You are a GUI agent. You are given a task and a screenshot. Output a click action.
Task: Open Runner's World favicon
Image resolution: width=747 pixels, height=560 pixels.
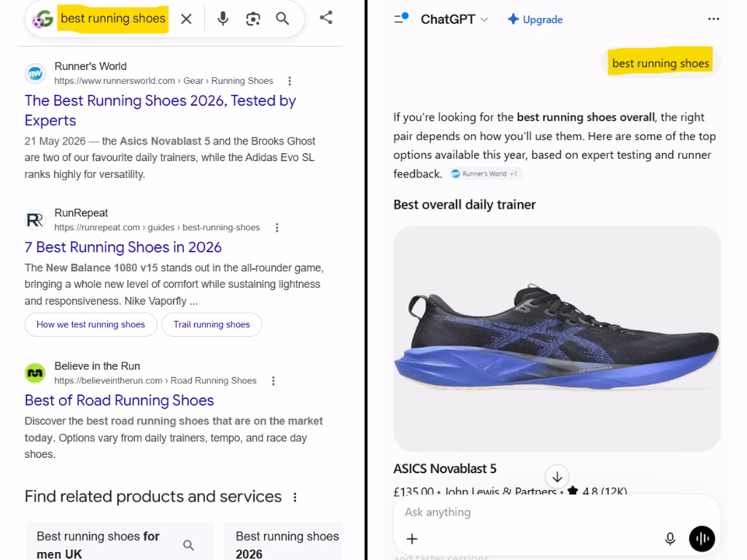35,74
